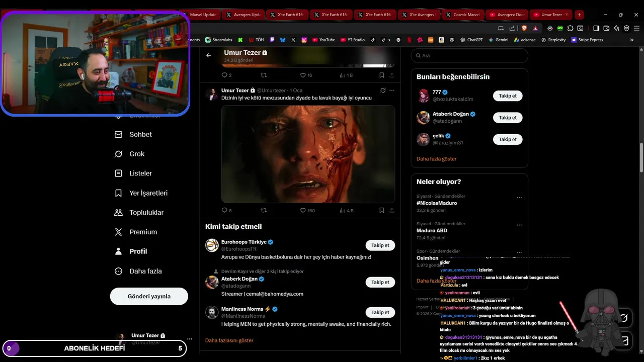The image size is (644, 362).
Task: Bookmark the post with 150 likes
Action: pos(382,210)
